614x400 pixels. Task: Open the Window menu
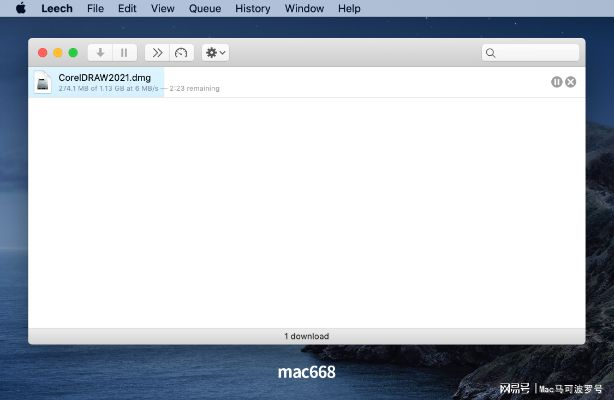click(x=304, y=8)
